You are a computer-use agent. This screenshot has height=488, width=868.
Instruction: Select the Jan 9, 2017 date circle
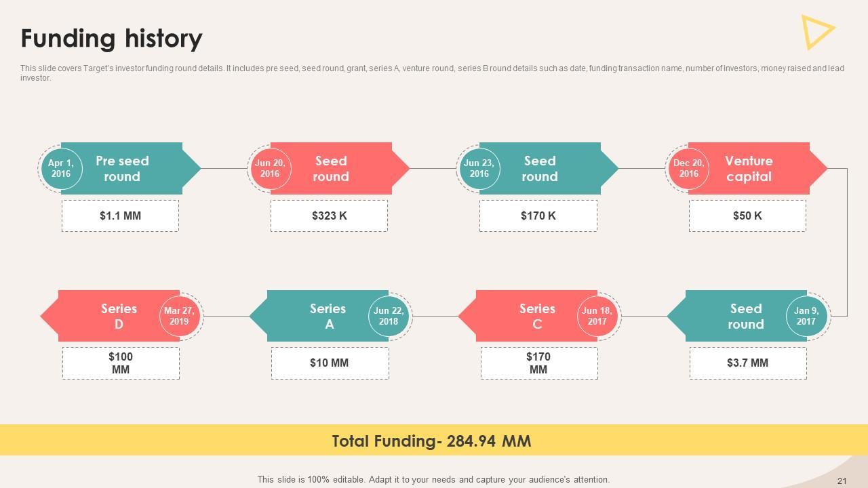pos(806,317)
